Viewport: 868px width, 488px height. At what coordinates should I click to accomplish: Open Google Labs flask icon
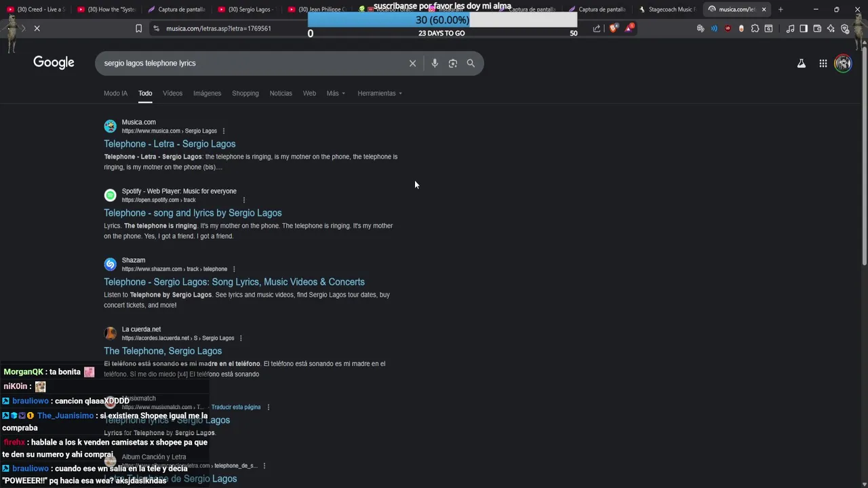point(801,63)
